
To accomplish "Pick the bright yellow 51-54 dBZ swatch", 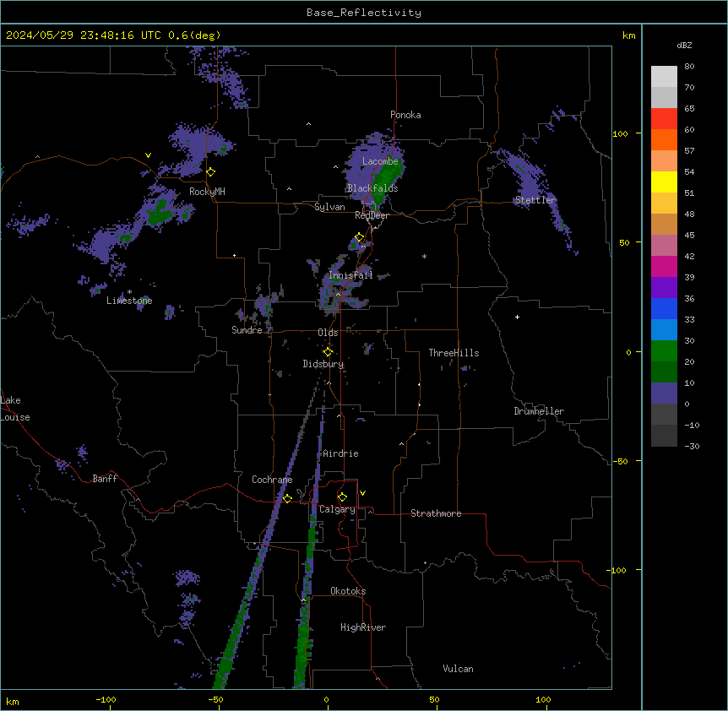I will (x=664, y=182).
